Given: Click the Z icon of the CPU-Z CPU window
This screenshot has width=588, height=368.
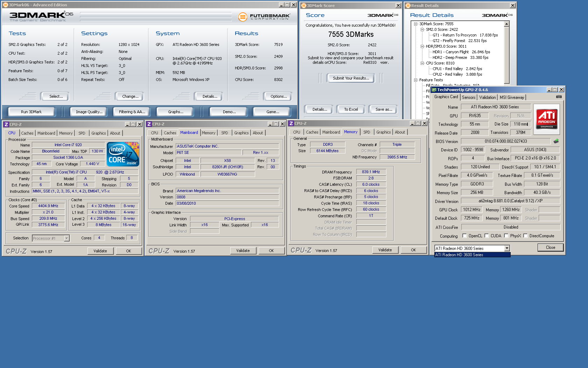Looking at the screenshot, I should [6, 124].
